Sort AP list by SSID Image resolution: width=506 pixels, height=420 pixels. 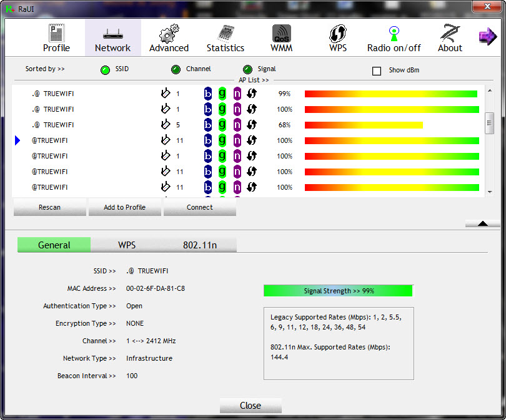pyautogui.click(x=105, y=70)
